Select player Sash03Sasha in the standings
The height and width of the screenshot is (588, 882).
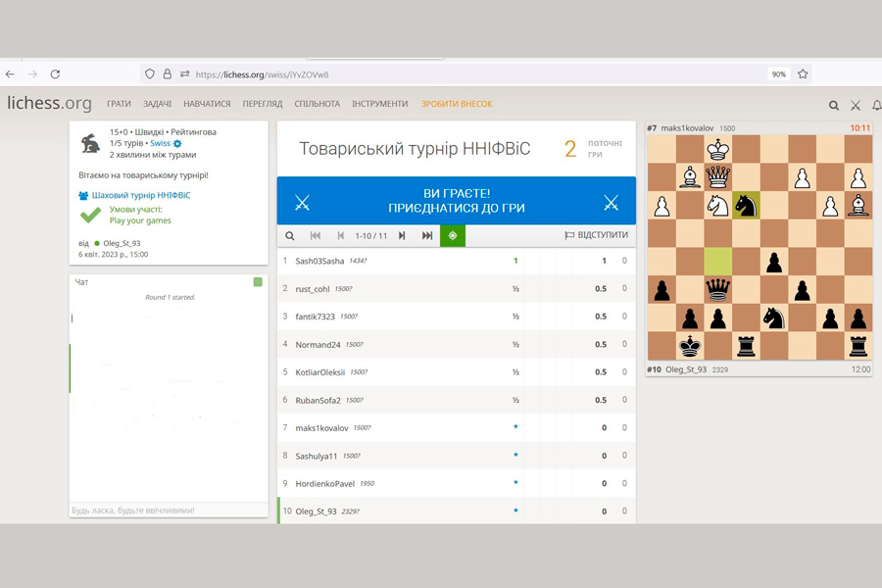319,261
